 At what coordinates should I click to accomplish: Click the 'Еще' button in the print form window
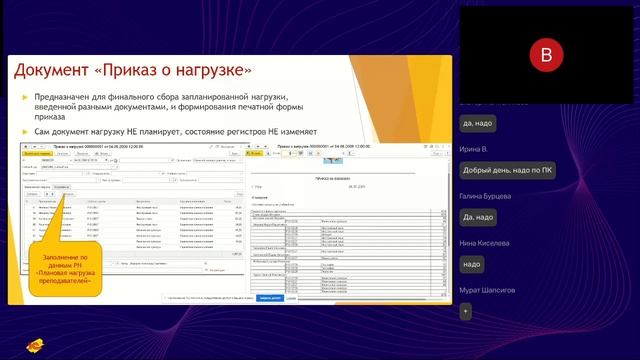click(436, 153)
